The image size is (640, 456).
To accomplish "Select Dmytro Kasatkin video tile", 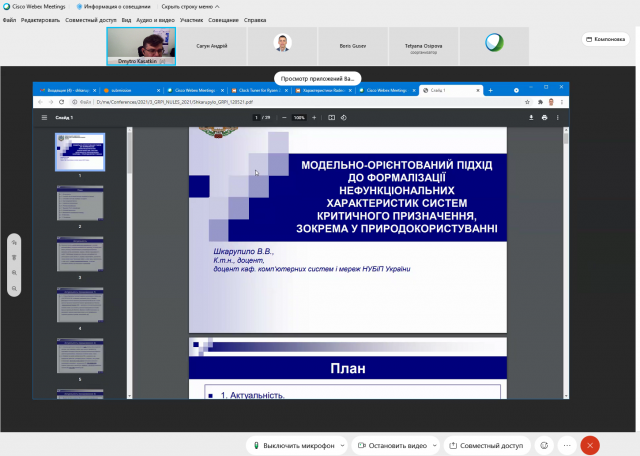I will 141,46.
